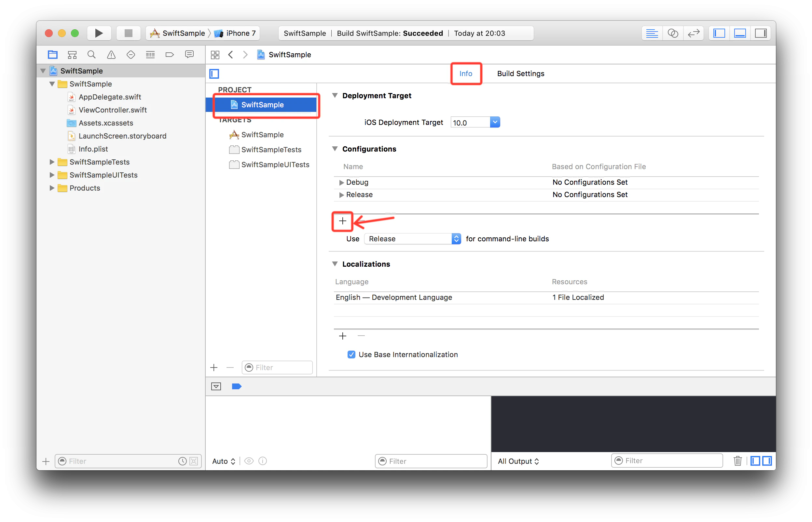Expand the Release configuration row
The width and height of the screenshot is (812, 522).
point(341,195)
